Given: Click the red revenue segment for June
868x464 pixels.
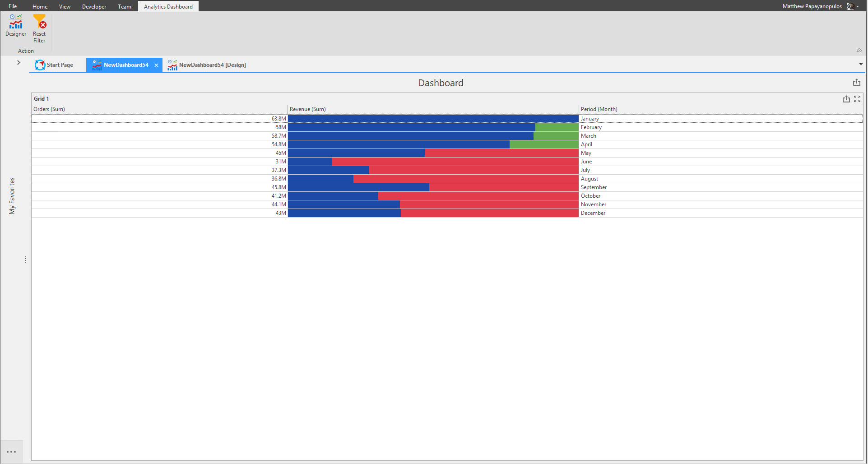Looking at the screenshot, I should coord(455,162).
